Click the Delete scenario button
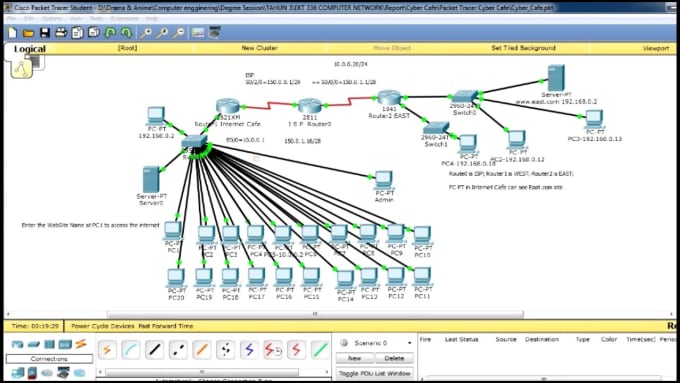 (x=394, y=358)
